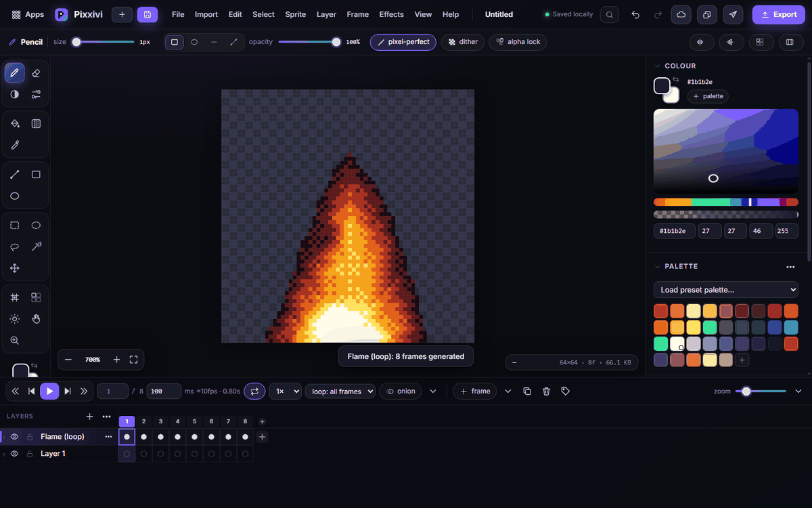This screenshot has width=812, height=508.
Task: Select the Lasso selection tool
Action: (15, 247)
